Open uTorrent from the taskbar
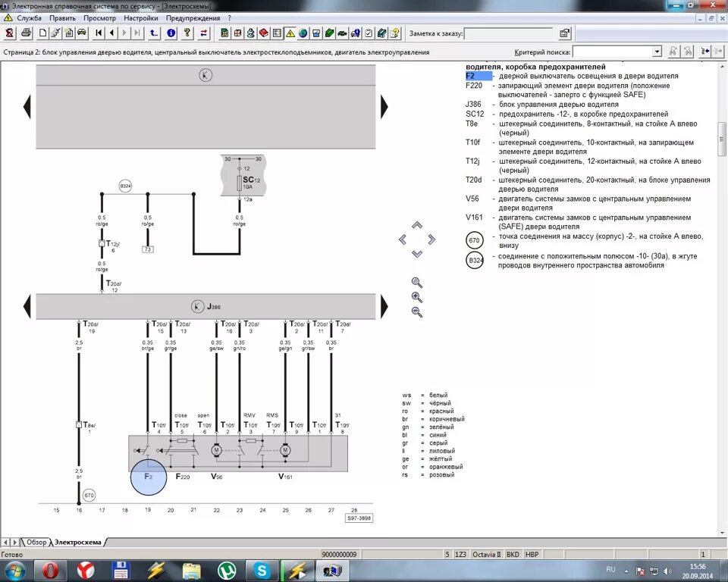 click(227, 571)
